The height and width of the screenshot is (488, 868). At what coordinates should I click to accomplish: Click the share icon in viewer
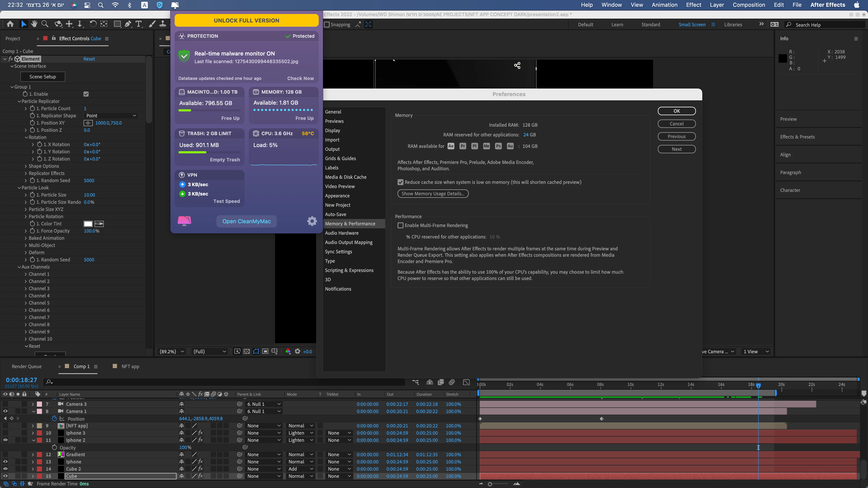[517, 65]
